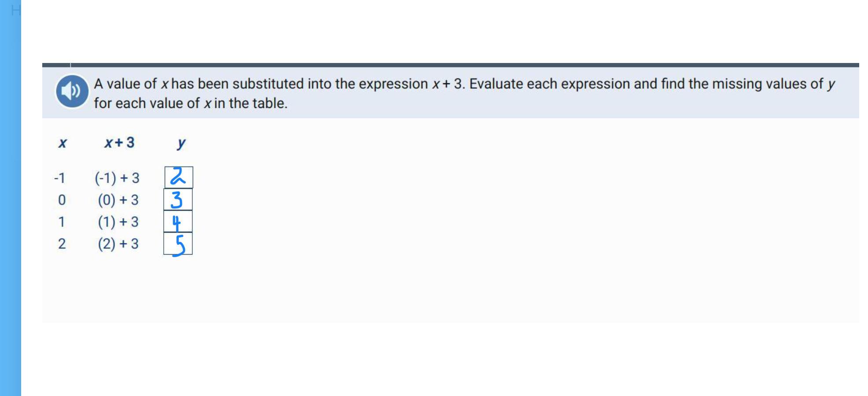Select the y answer box for x = 1

pyautogui.click(x=178, y=222)
